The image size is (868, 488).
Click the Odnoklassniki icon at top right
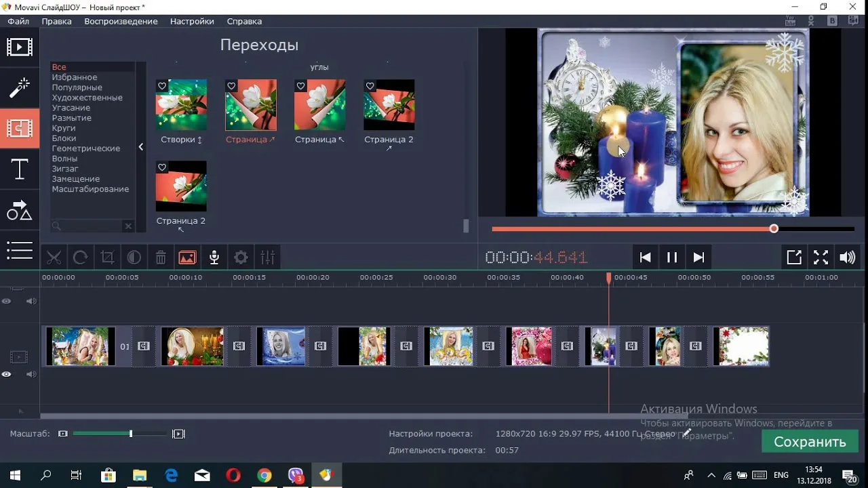pos(812,21)
